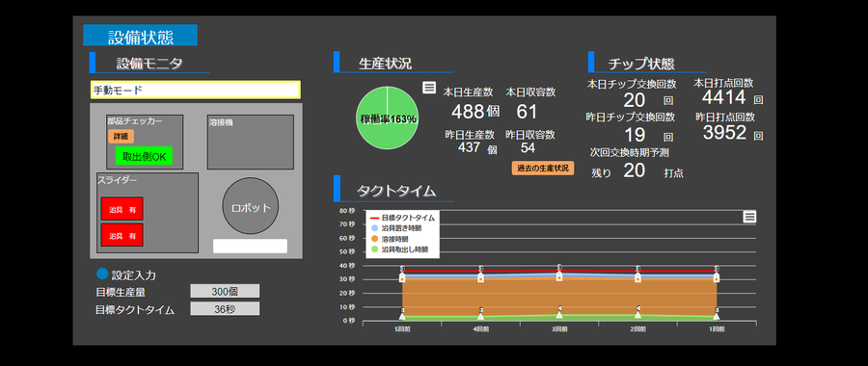This screenshot has width=868, height=366.
Task: Click the 80 秒 axis label
Action: click(x=347, y=211)
